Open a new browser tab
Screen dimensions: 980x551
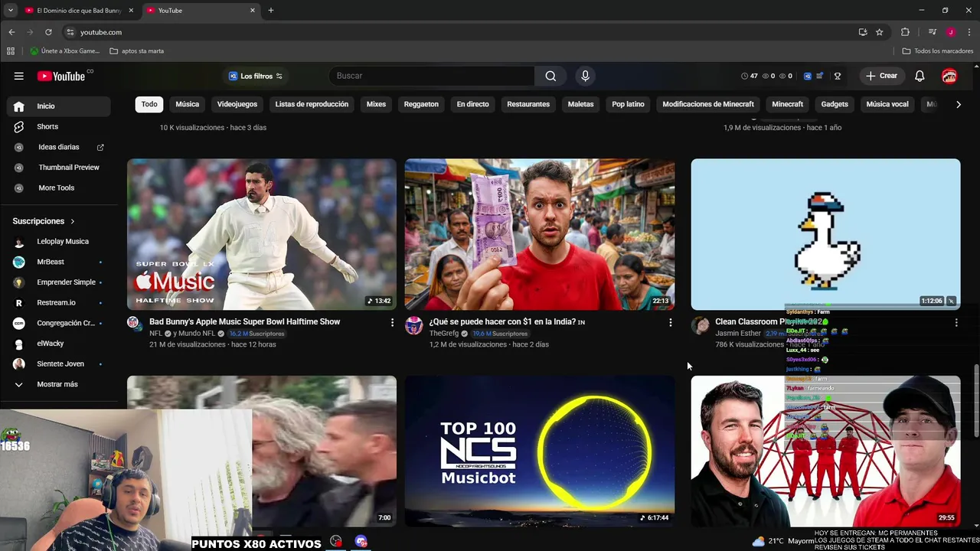(270, 11)
